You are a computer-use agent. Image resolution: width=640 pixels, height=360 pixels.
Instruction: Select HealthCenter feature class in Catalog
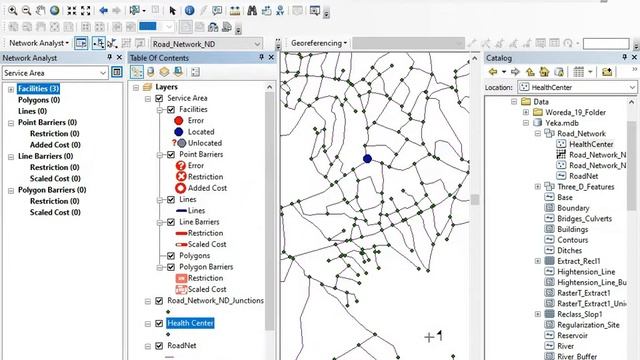(x=591, y=144)
